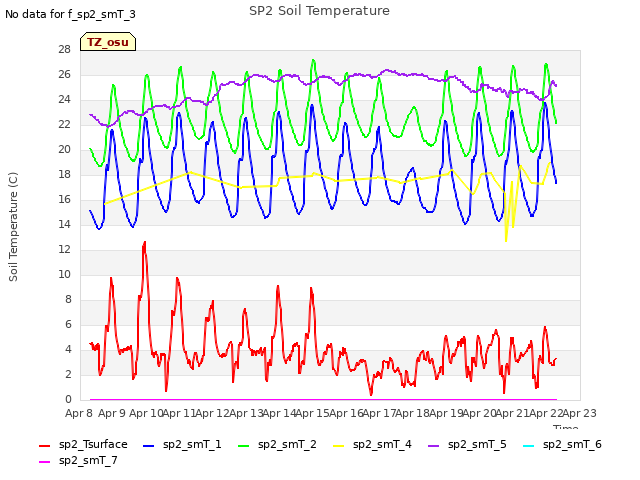The image size is (640, 480).
Task: Select the sp2_smT_1 legend label
Action: [192, 444]
